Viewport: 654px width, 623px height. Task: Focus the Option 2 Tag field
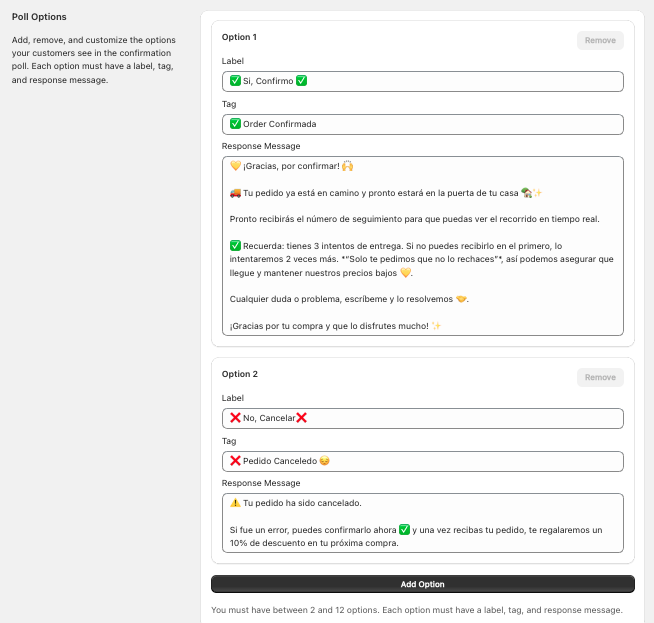pyautogui.click(x=450, y=461)
